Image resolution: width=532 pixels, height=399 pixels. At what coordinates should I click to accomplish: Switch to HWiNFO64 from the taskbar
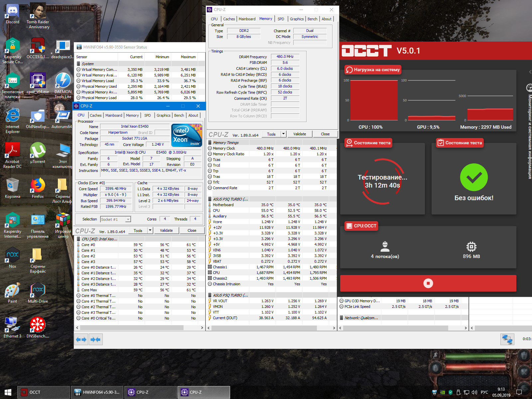click(x=97, y=392)
